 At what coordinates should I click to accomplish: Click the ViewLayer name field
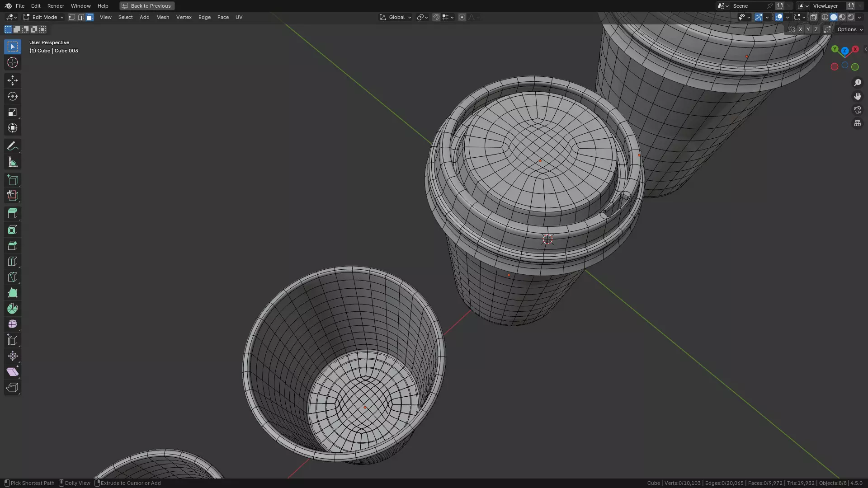coord(828,6)
